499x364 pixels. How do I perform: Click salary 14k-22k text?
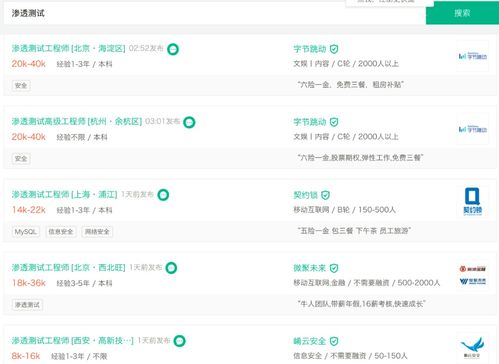(x=29, y=210)
